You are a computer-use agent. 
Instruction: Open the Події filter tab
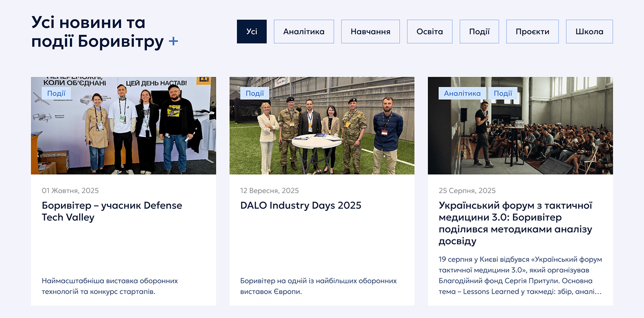click(x=479, y=32)
